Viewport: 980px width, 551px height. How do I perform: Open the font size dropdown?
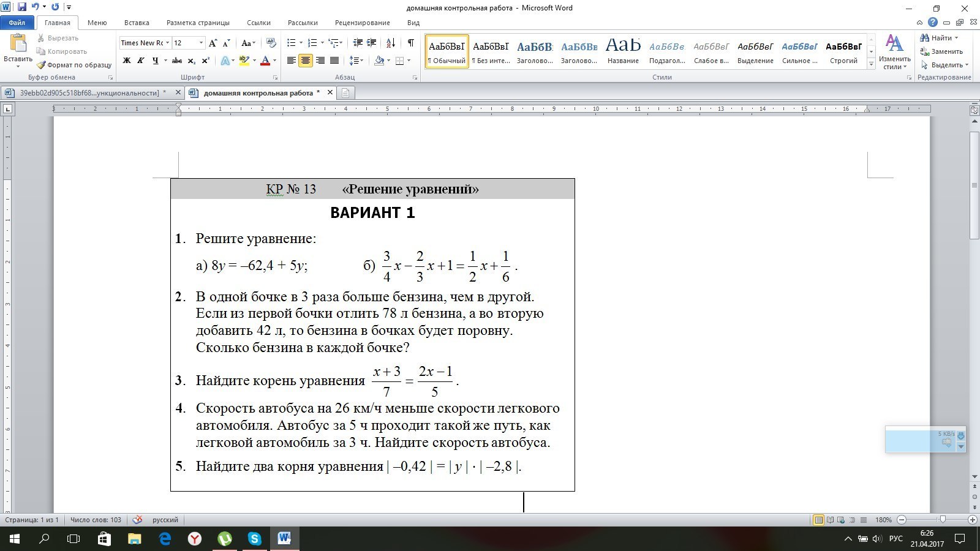coord(201,43)
